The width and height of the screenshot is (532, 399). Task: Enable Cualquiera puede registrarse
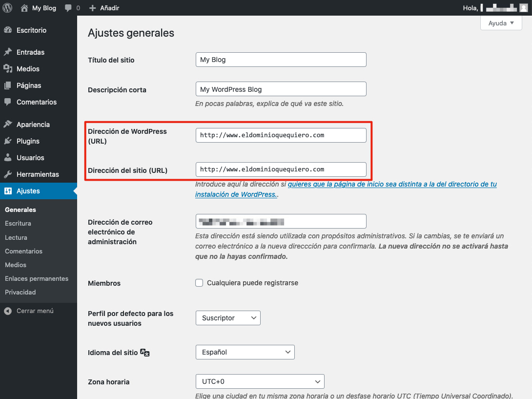pos(199,283)
